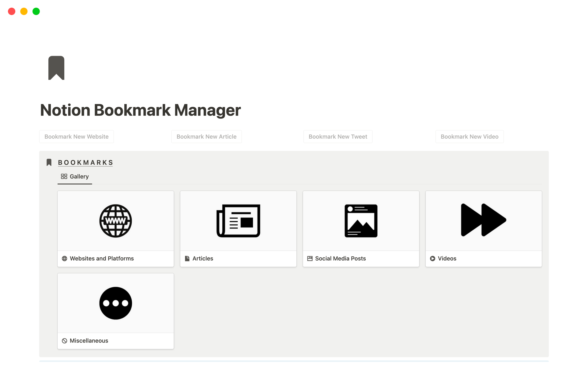Open the Bookmark New Website button

[76, 136]
